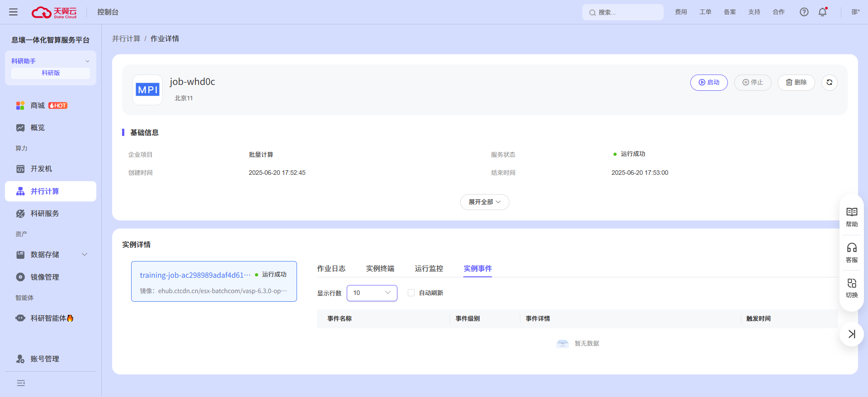Open the 支持 top menu
The height and width of the screenshot is (397, 868).
tap(754, 12)
